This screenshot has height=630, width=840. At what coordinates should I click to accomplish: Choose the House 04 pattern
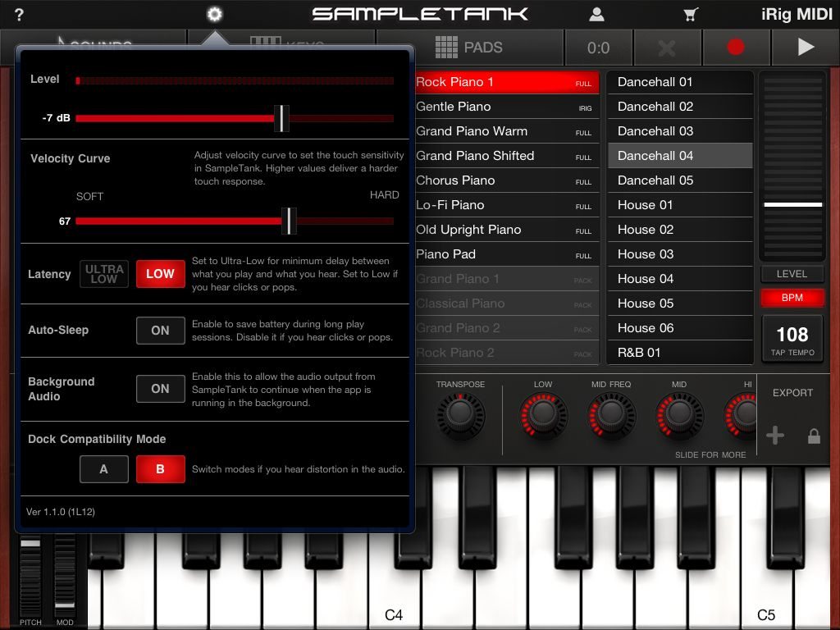680,279
